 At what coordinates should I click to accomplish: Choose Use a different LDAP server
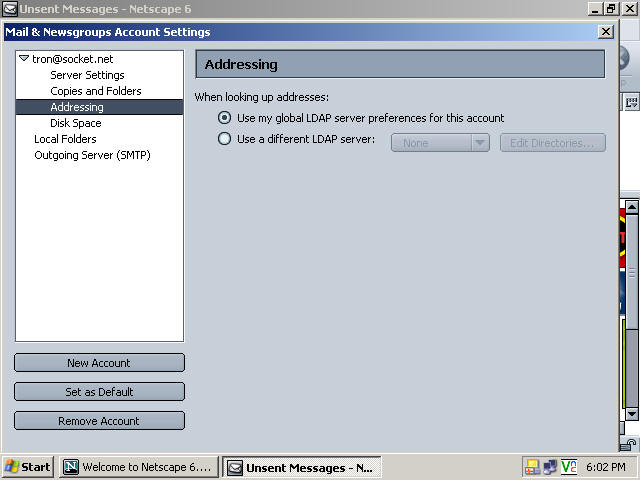(x=224, y=139)
